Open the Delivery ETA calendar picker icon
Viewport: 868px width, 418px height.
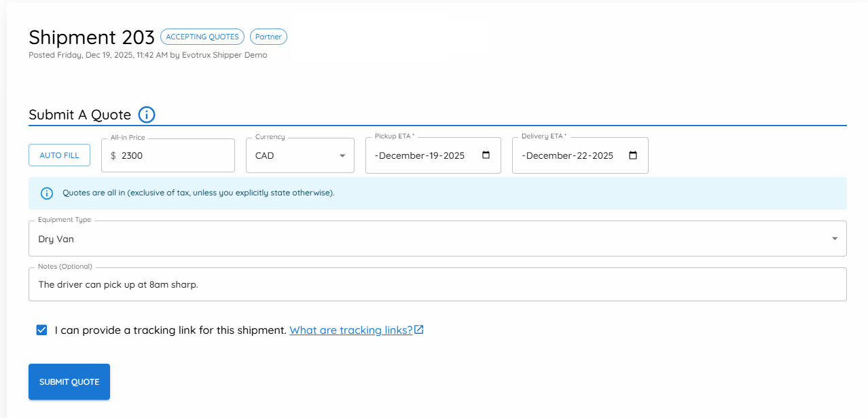pos(633,155)
